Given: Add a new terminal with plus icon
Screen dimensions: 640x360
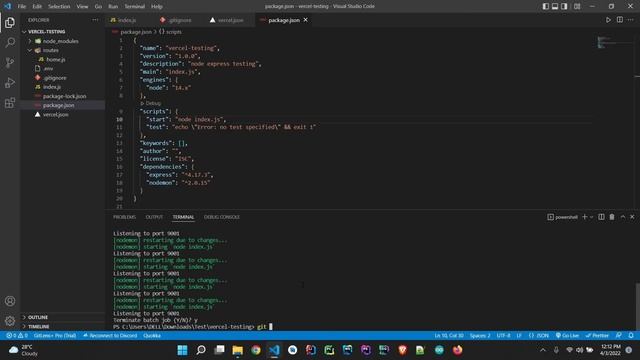Looking at the screenshot, I should click(584, 217).
